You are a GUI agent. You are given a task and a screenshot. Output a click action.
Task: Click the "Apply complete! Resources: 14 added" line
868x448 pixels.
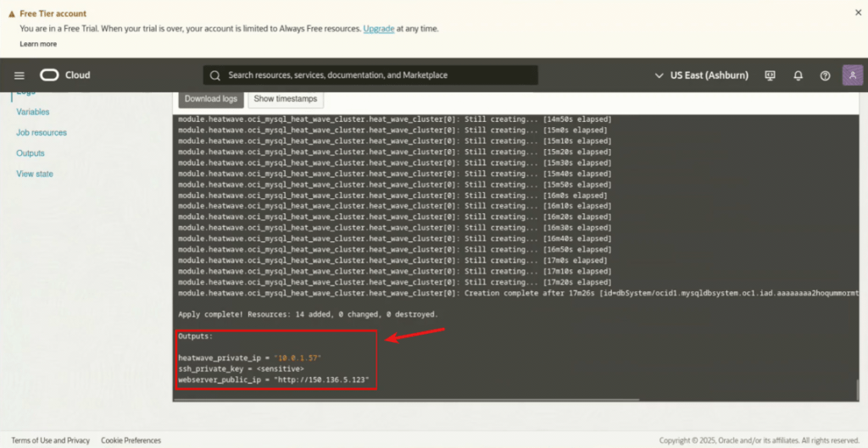(308, 314)
